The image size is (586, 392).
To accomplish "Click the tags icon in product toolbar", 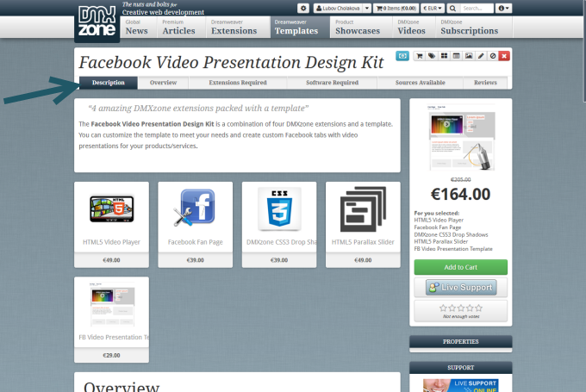I will pyautogui.click(x=432, y=56).
